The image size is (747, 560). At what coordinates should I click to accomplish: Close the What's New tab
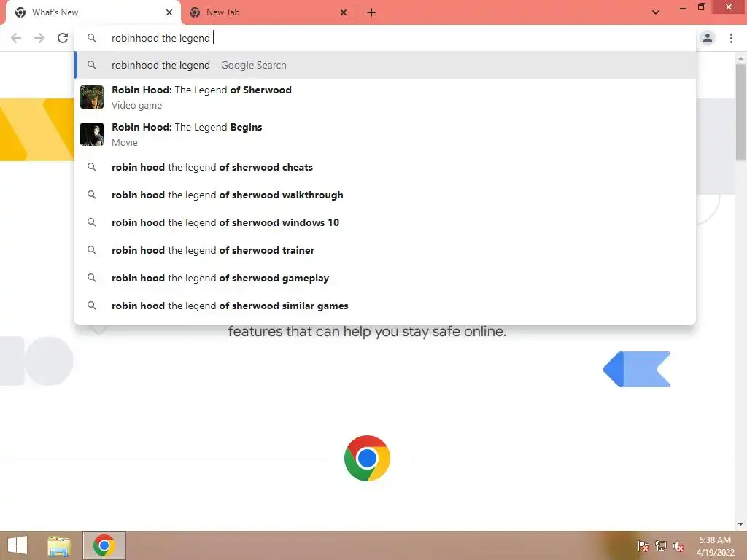click(169, 13)
